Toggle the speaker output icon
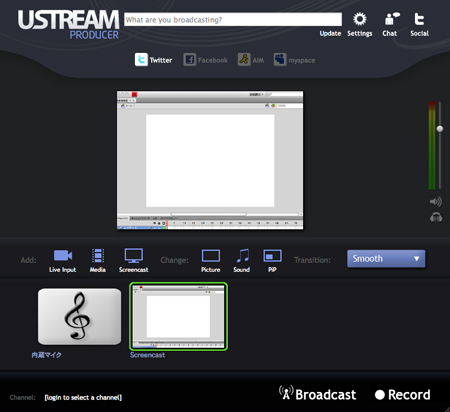This screenshot has height=412, width=450. (436, 202)
